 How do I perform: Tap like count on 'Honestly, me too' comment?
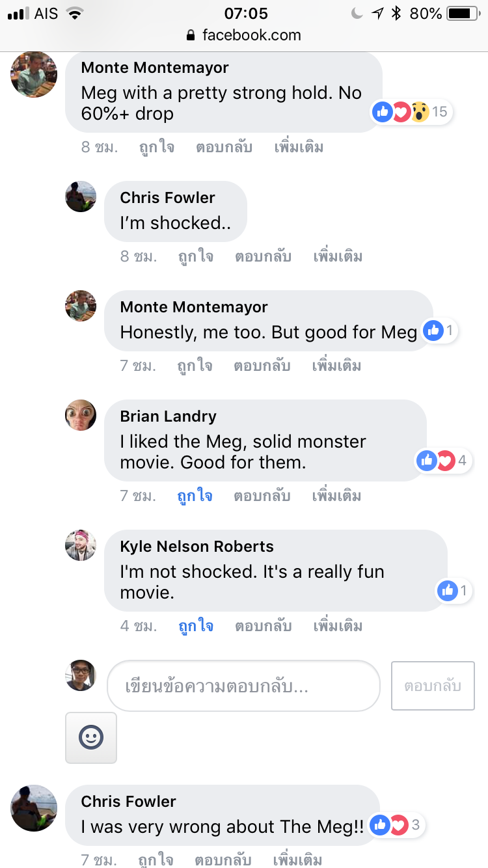(441, 331)
